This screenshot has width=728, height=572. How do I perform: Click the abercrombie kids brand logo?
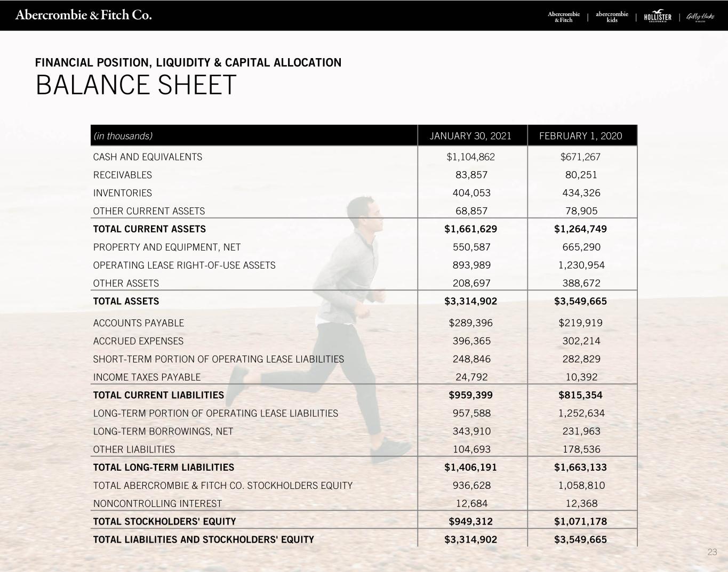click(612, 17)
